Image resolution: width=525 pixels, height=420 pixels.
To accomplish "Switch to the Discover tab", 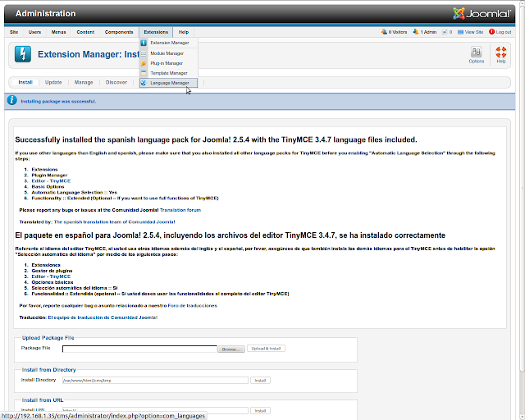I will pos(116,82).
